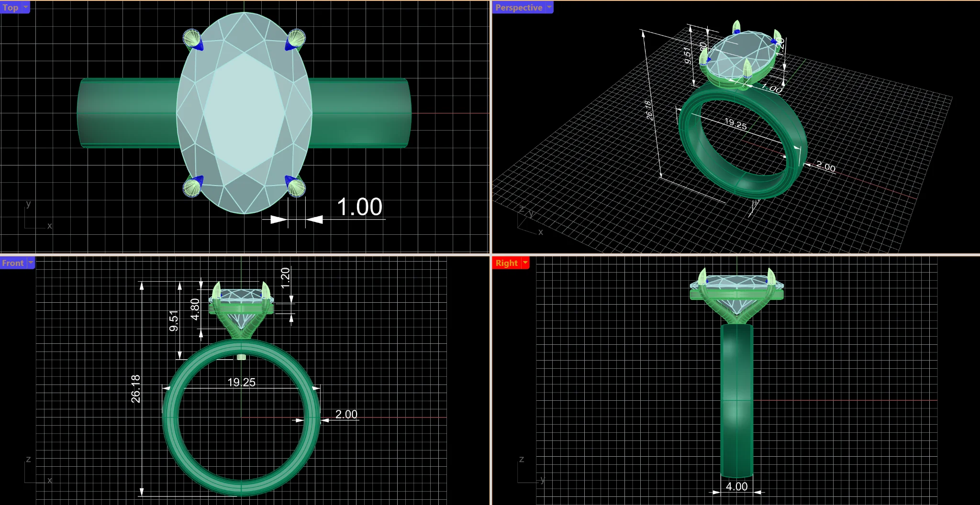Select the 9.51 dimension text in Front view
Image resolution: width=980 pixels, height=505 pixels.
point(173,321)
